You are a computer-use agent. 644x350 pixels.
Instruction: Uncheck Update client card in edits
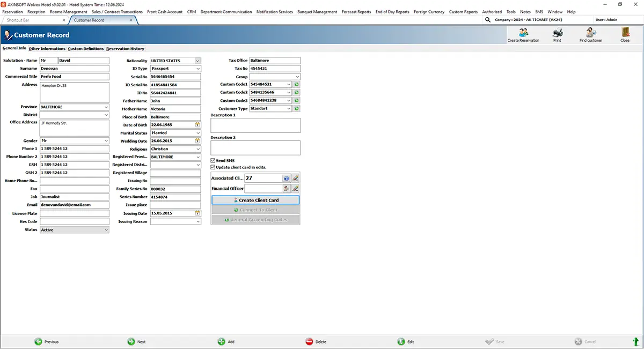[213, 167]
